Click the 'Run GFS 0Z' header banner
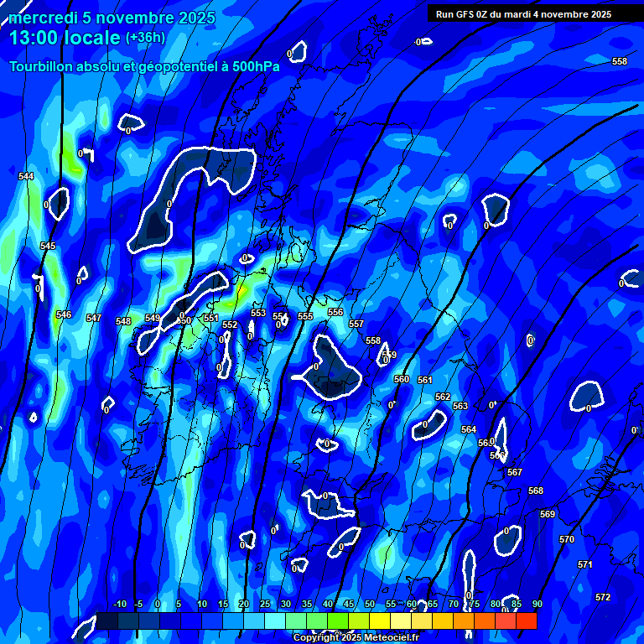 pyautogui.click(x=523, y=14)
